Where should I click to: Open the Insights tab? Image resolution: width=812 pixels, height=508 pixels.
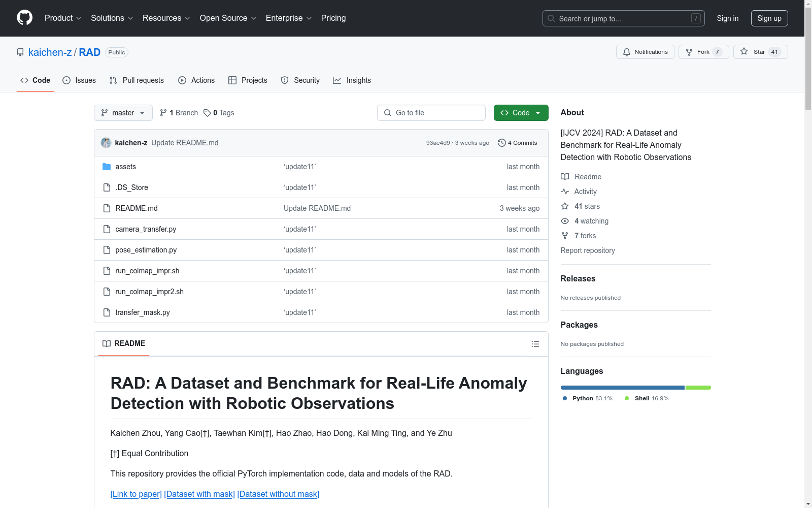(352, 80)
